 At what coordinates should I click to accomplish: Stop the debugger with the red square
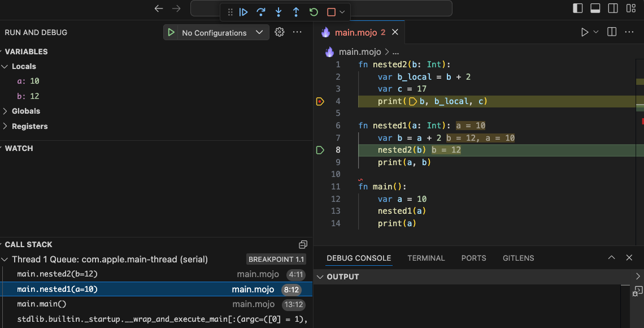pyautogui.click(x=330, y=12)
